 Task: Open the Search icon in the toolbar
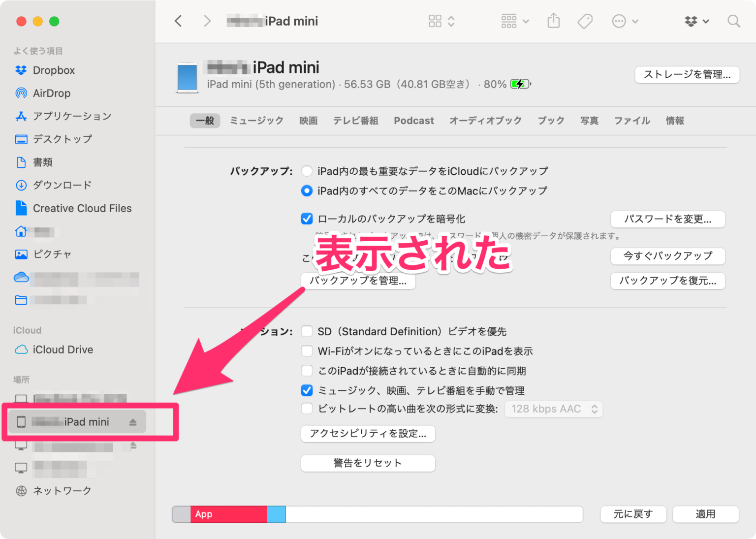click(x=733, y=21)
